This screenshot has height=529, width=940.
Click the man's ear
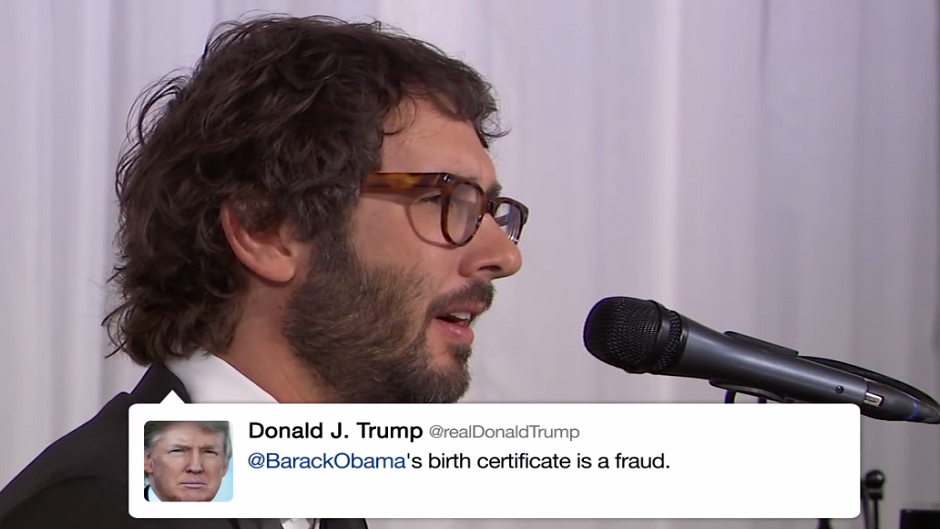259,237
